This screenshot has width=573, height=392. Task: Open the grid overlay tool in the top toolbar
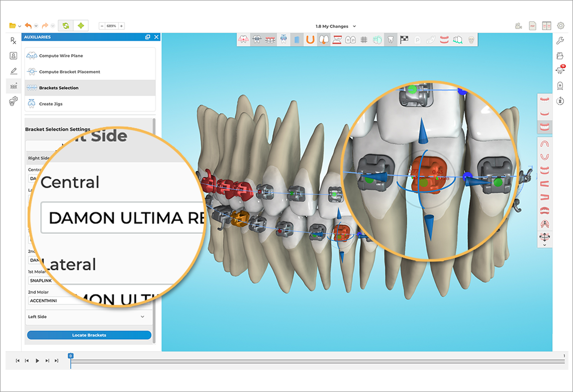[x=363, y=39]
